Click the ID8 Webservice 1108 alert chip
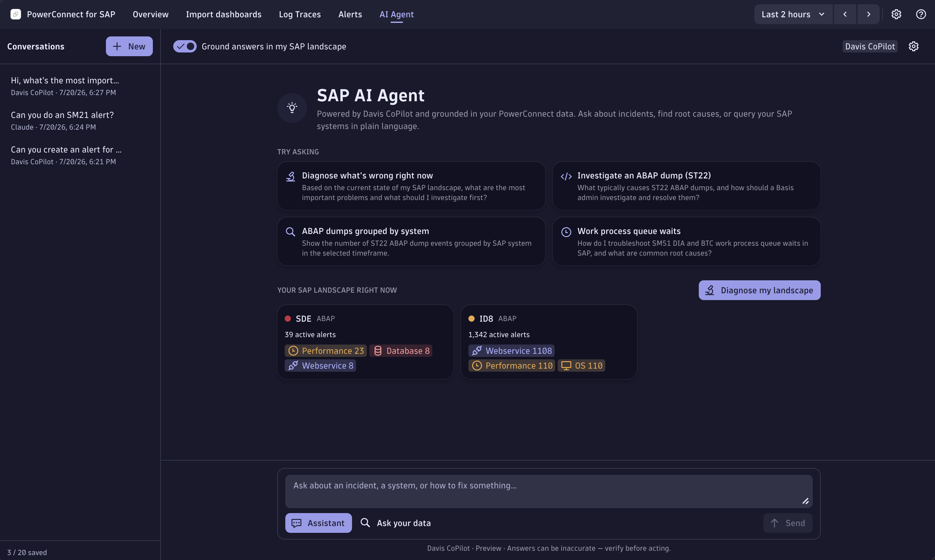Image resolution: width=935 pixels, height=560 pixels. 511,351
